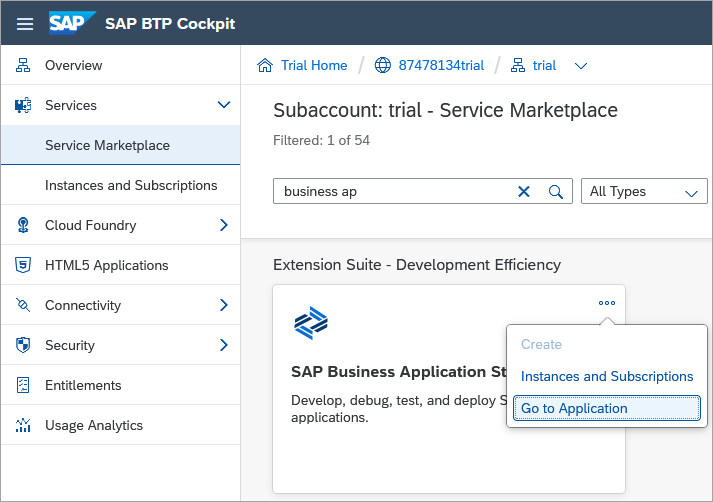Open the trial subaccount breadcrumb link
Viewport: 713px width, 502px height.
pos(544,65)
